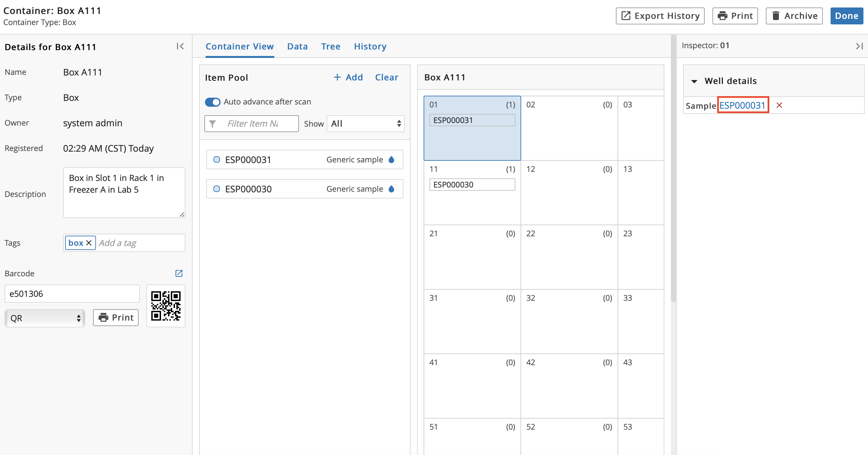This screenshot has width=868, height=455.
Task: Click the Description text area
Action: click(x=124, y=192)
